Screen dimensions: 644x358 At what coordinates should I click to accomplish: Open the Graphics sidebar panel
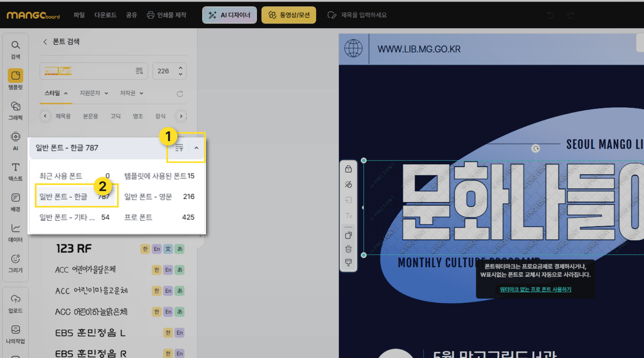15,110
